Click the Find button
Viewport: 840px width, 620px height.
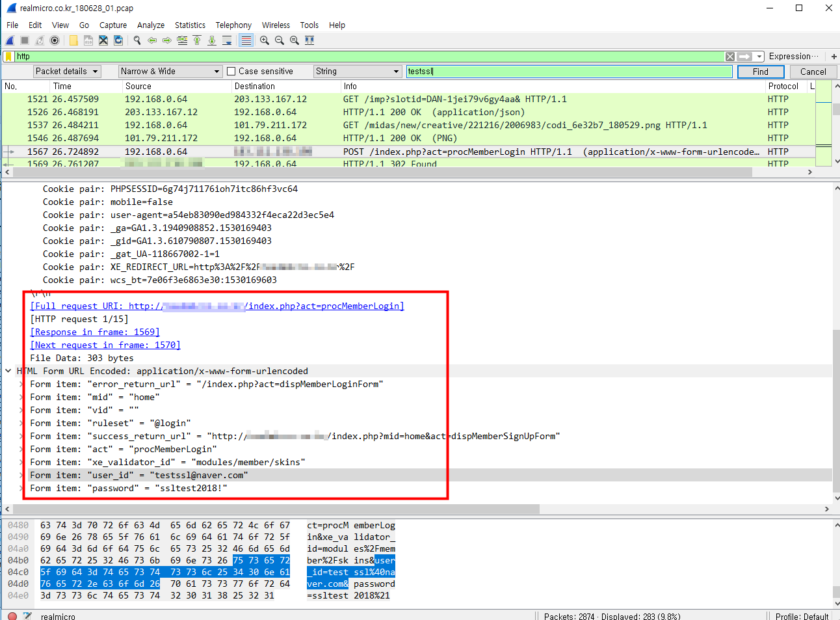(761, 72)
